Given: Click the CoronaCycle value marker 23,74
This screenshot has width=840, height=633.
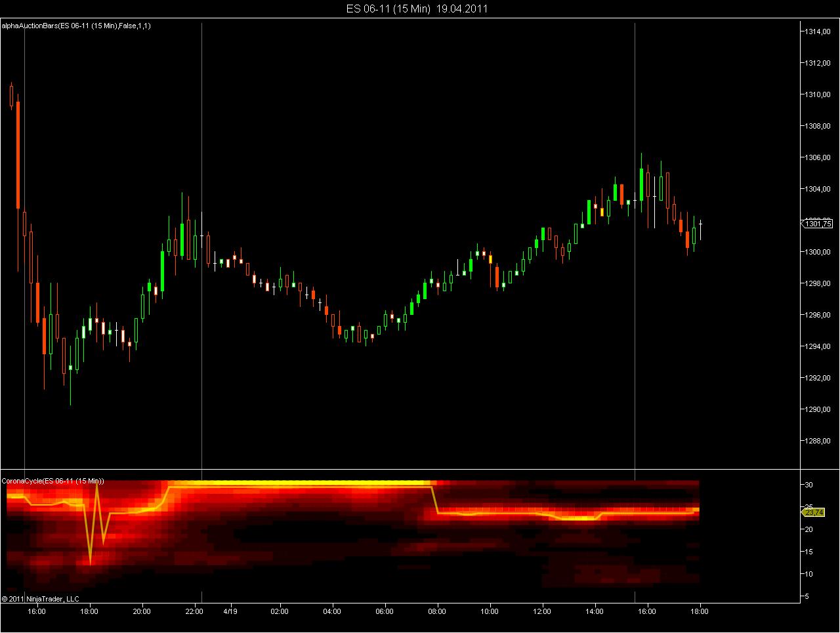Looking at the screenshot, I should (x=814, y=512).
